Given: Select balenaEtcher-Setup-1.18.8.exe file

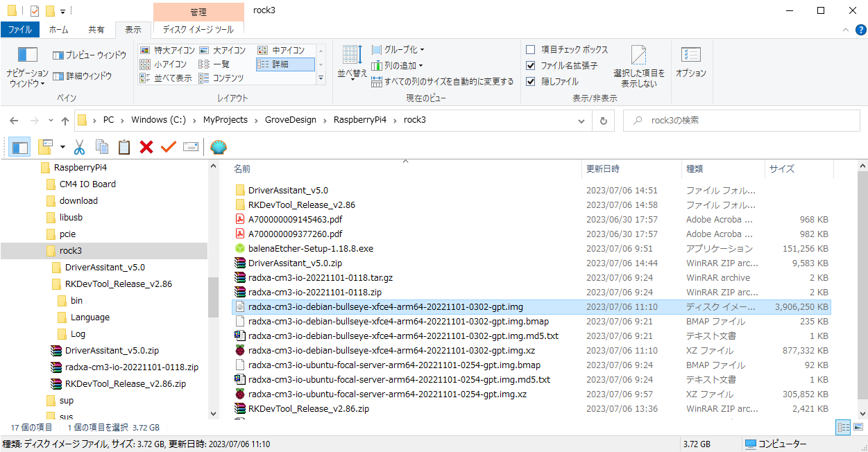Looking at the screenshot, I should tap(311, 249).
